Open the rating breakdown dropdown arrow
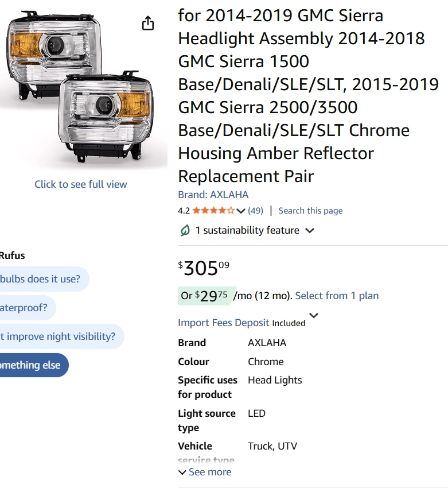This screenshot has width=448, height=488. [x=241, y=211]
